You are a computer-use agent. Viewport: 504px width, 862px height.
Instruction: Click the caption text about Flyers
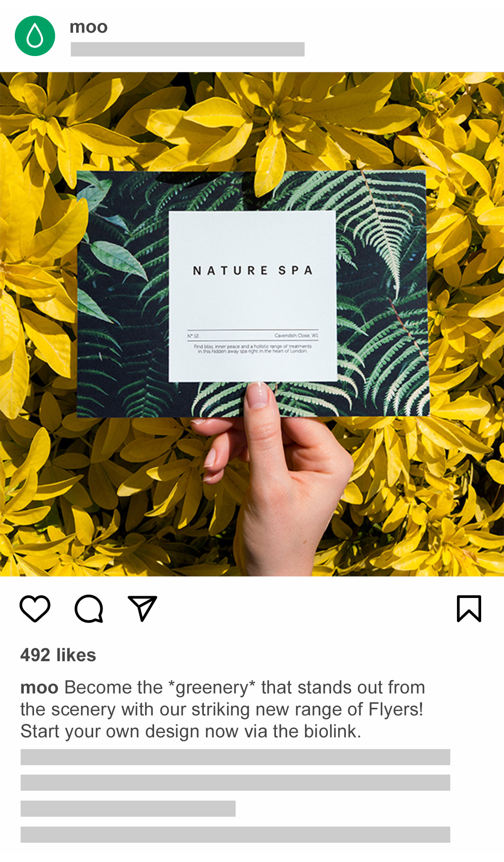pyautogui.click(x=223, y=709)
